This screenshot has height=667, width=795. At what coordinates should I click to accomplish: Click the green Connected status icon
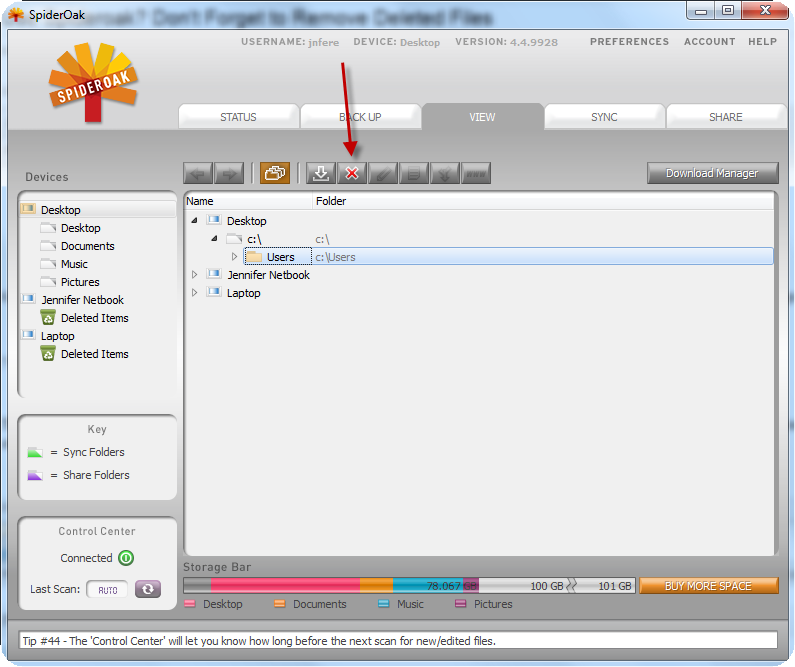[x=126, y=558]
